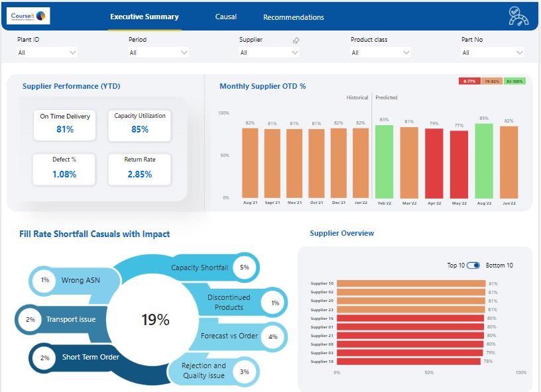Switch to the Causal tab

point(226,17)
